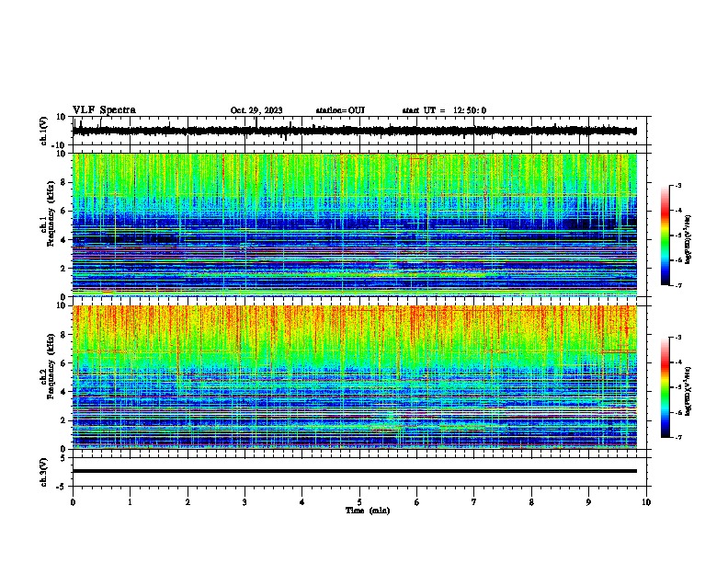Click time axis tick label "1"
The width and height of the screenshot is (728, 563).
[130, 502]
